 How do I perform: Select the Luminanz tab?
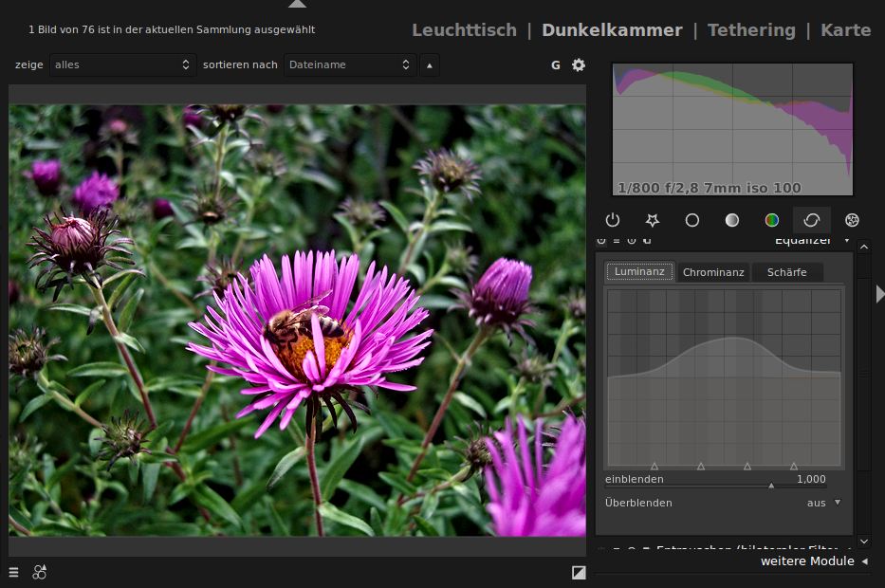tap(639, 271)
